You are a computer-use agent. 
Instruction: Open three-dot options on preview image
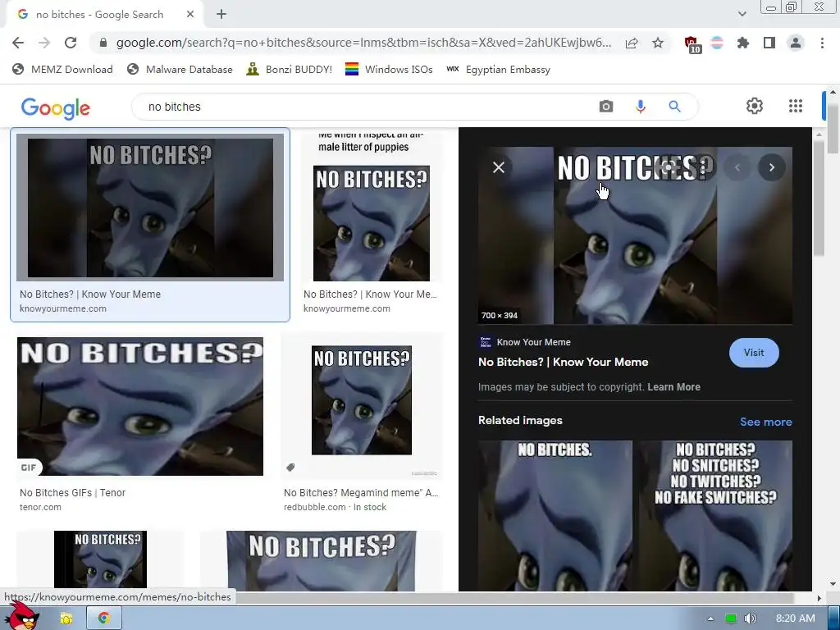[x=702, y=167]
